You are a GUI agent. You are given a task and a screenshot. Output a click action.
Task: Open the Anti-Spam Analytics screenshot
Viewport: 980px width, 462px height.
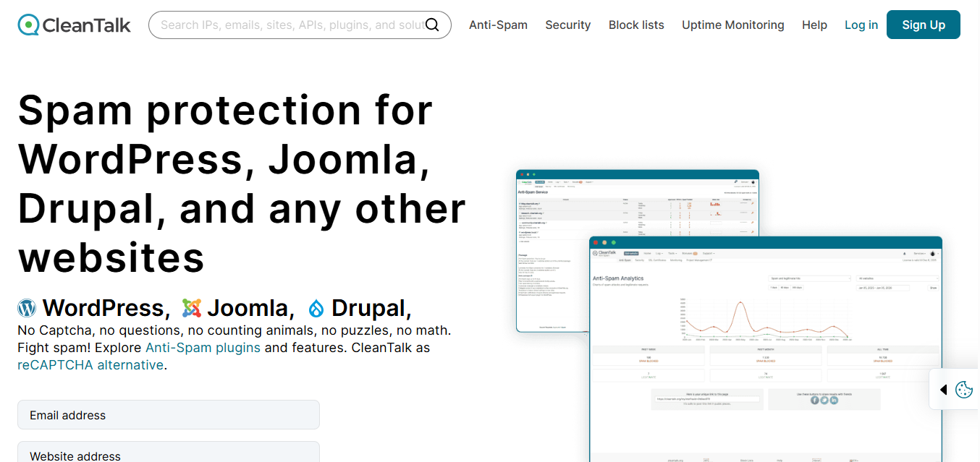tap(766, 348)
